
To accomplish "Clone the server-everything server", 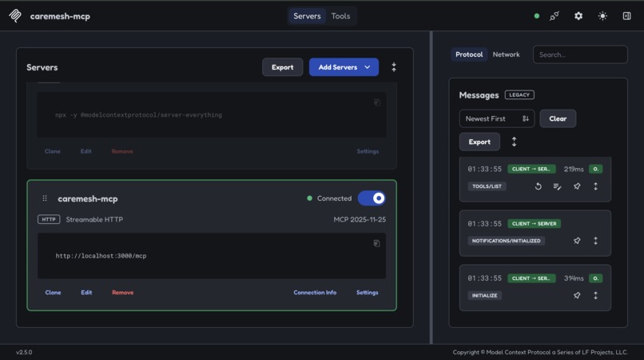I will (53, 151).
